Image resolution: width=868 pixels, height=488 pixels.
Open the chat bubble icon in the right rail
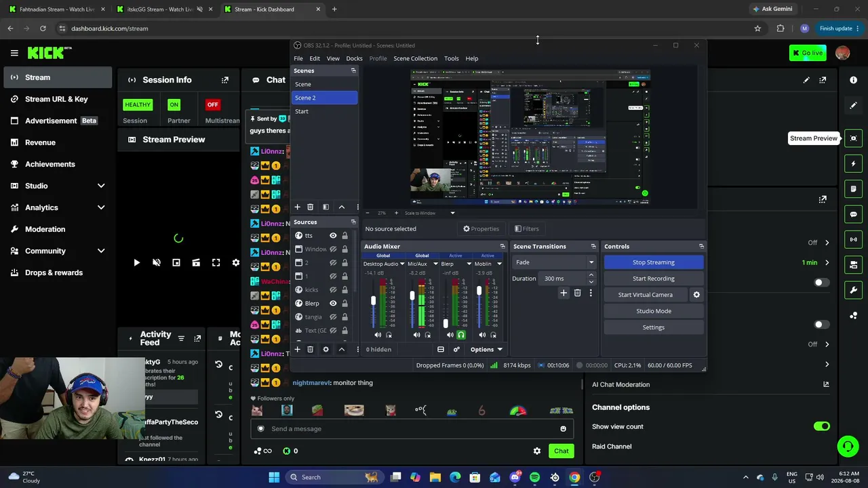854,214
